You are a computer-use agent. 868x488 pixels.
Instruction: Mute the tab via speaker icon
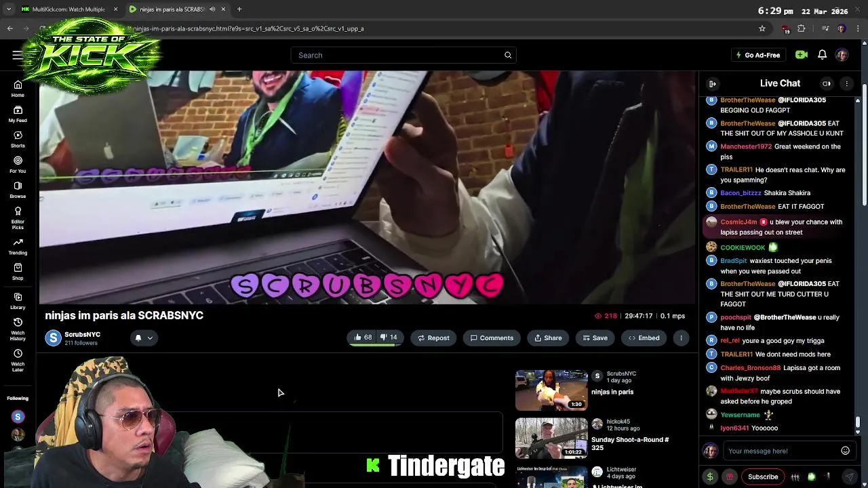(212, 9)
